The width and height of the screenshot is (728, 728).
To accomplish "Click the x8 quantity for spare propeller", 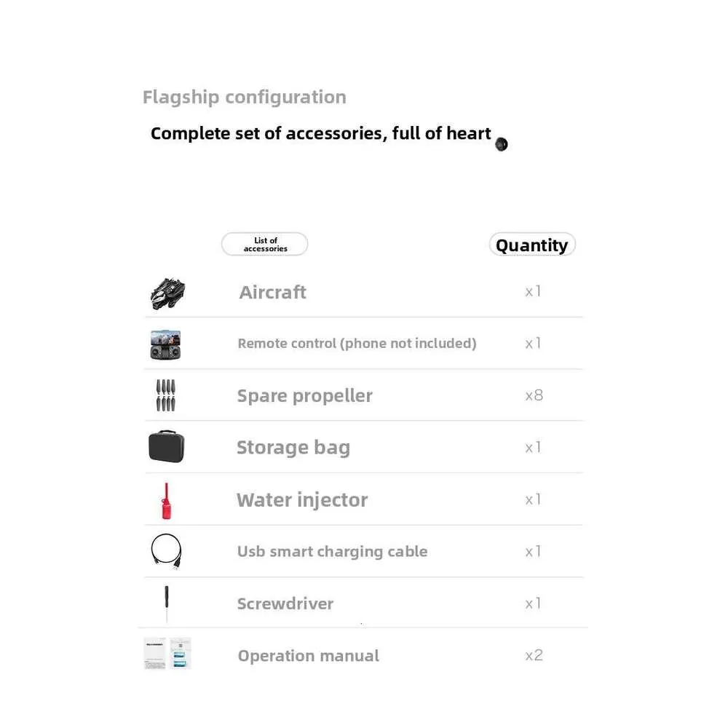I will pos(534,395).
